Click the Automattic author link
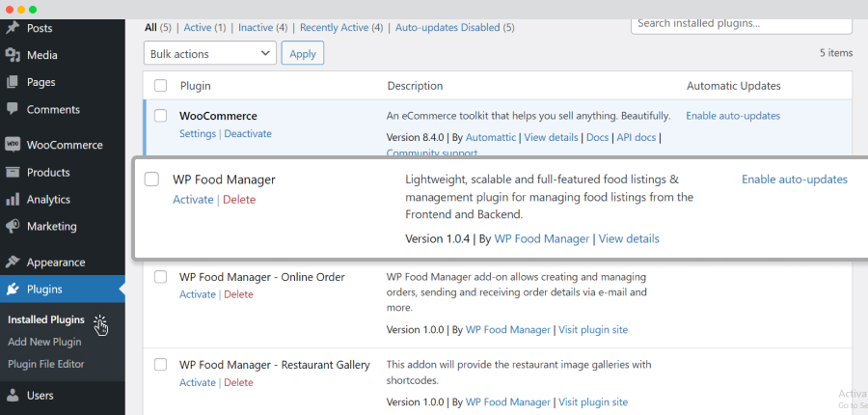 click(491, 137)
